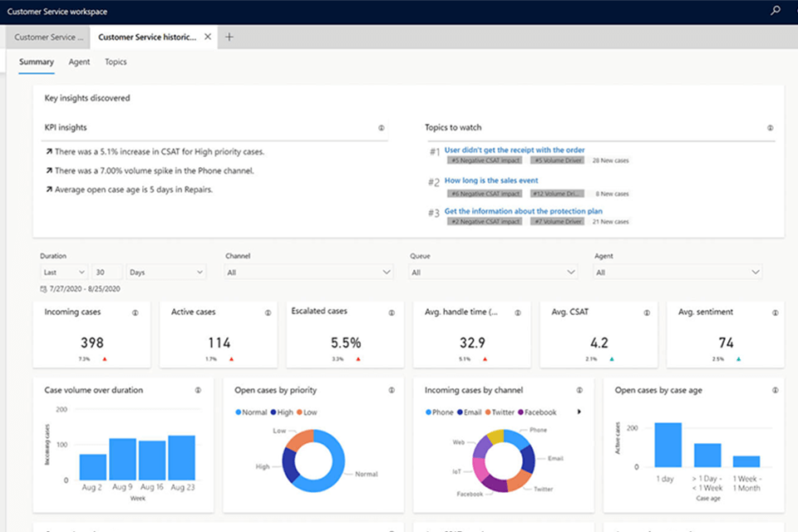The height and width of the screenshot is (532, 798).
Task: Toggle the Phone legend item
Action: 439,412
